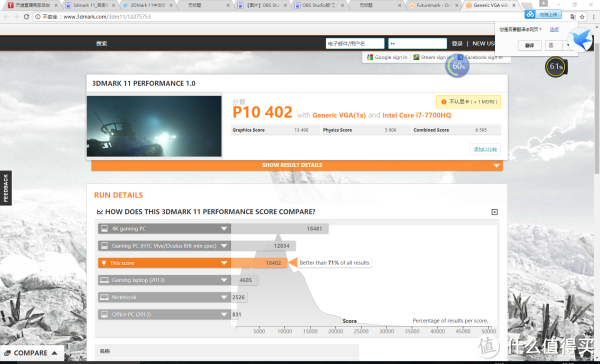
Task: Click the Google sign in button
Action: 387,57
